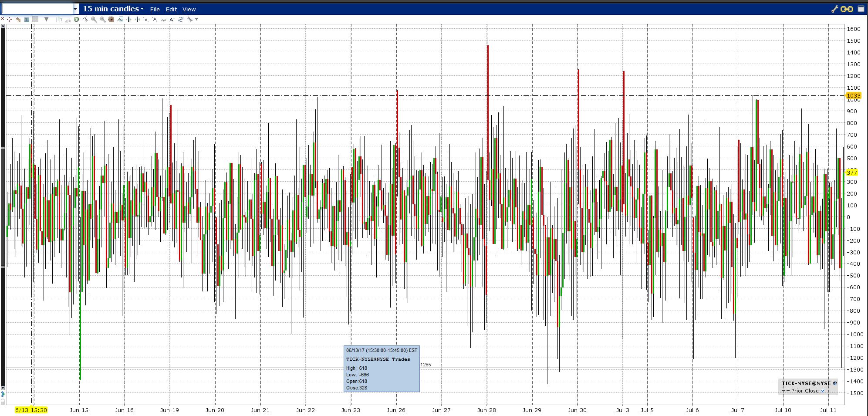This screenshot has width=868, height=416.
Task: Click the first magnifier zoom icon
Action: 94,19
